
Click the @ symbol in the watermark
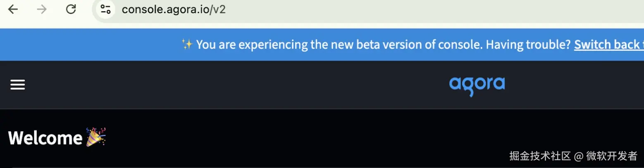click(x=579, y=156)
